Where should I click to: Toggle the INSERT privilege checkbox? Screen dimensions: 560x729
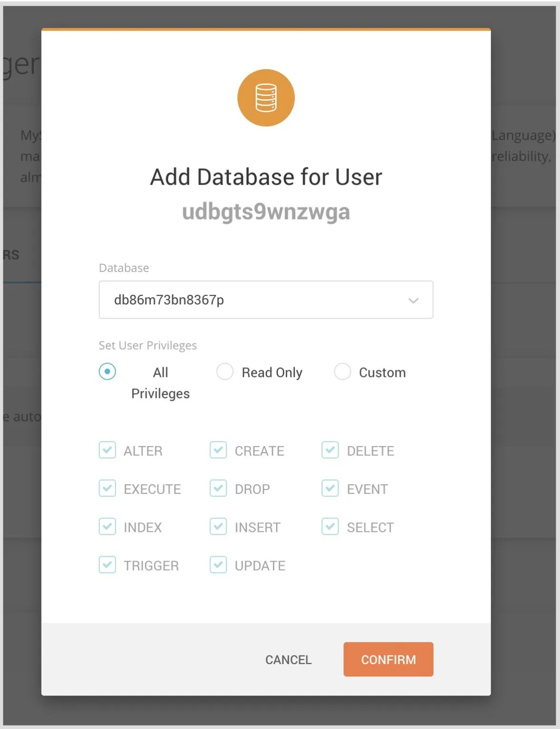coord(218,527)
